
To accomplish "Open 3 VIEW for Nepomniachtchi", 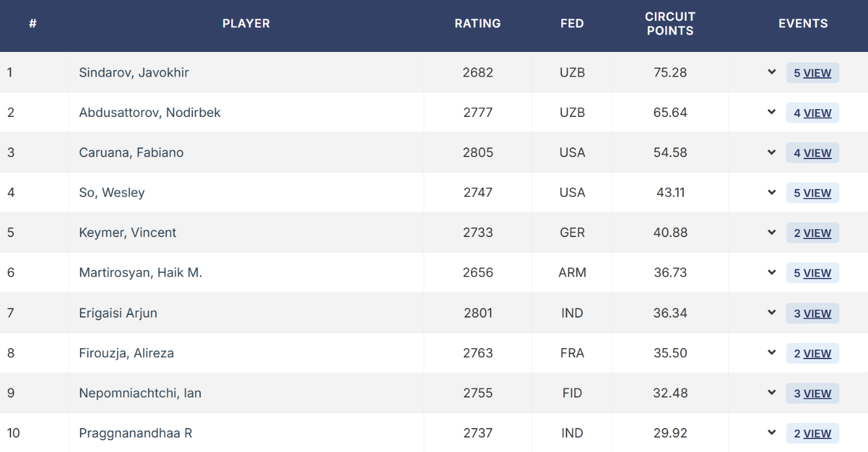I will pyautogui.click(x=812, y=394).
